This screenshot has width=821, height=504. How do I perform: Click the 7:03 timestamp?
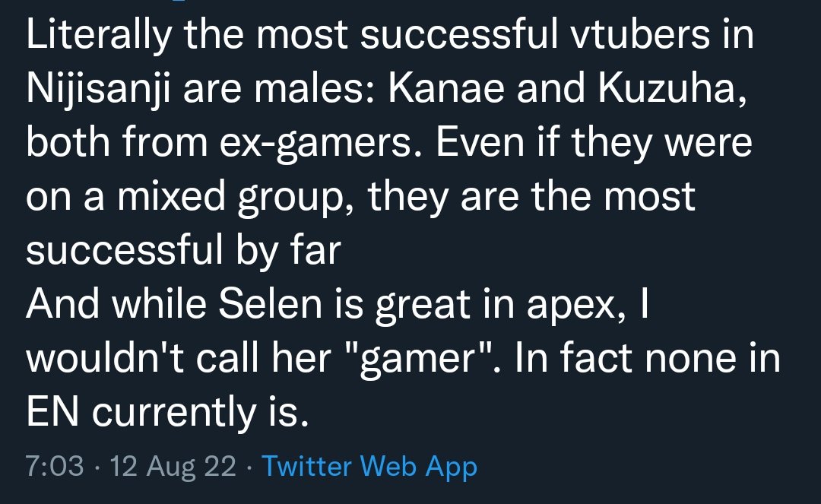pyautogui.click(x=55, y=465)
